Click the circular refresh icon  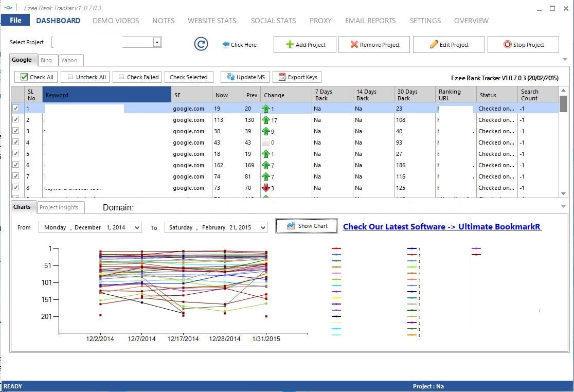pos(201,44)
